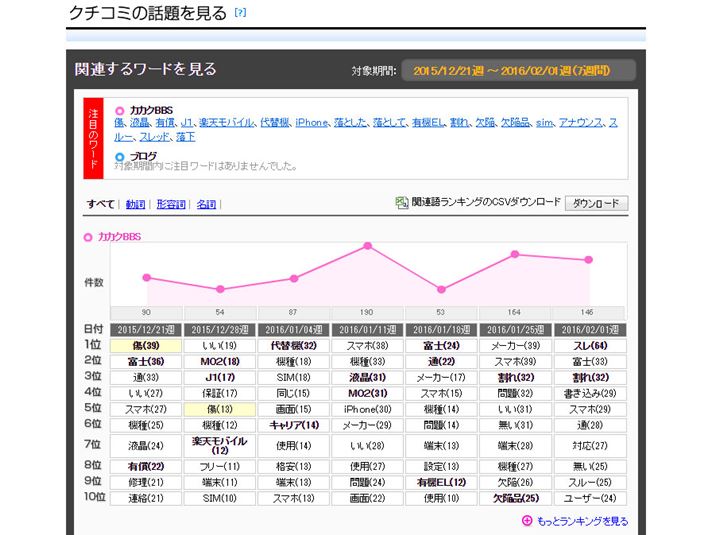Switch to the 名詞 tab
This screenshot has width=715, height=535.
click(x=206, y=204)
